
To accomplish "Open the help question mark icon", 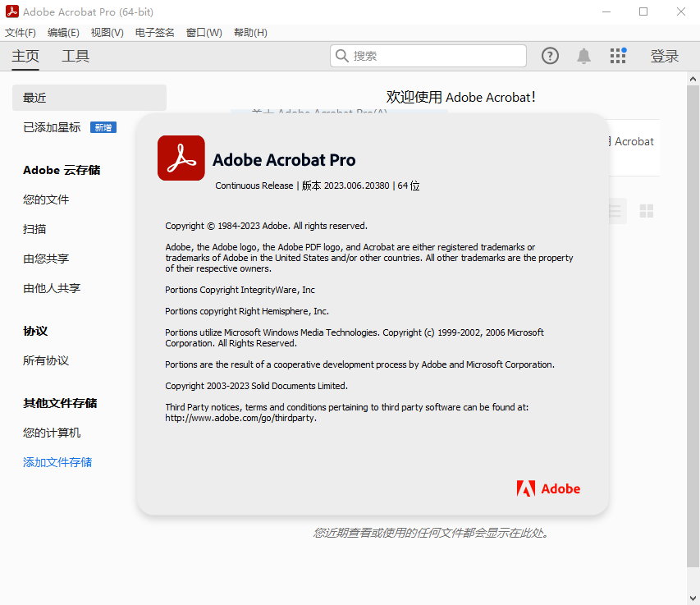I will point(550,56).
